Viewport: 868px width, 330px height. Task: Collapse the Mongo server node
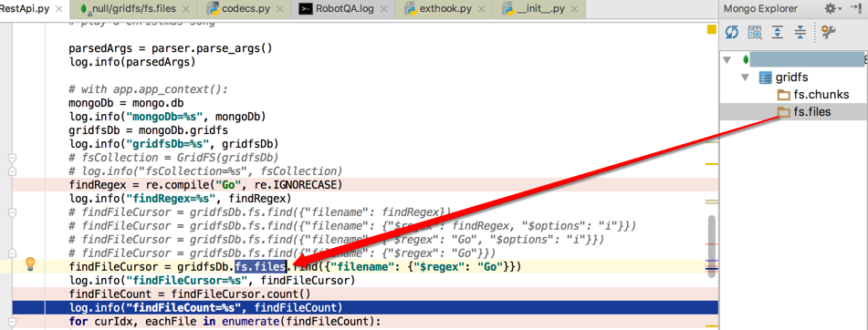click(727, 59)
